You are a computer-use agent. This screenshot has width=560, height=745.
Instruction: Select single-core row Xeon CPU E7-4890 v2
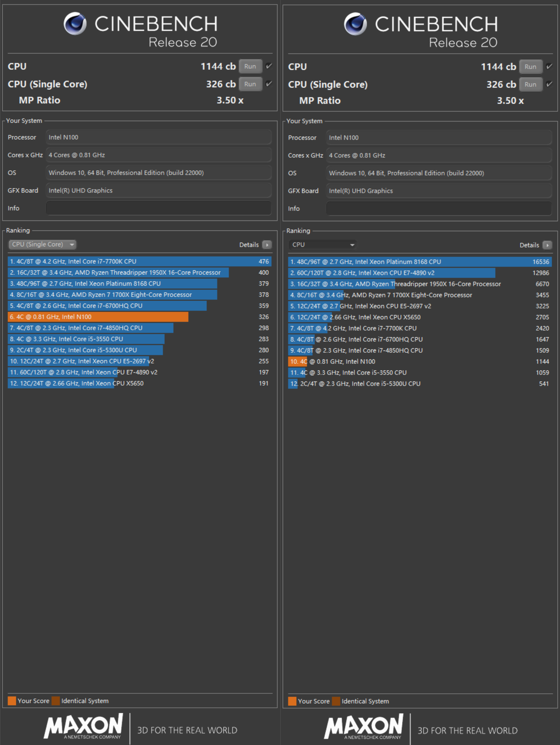click(140, 372)
